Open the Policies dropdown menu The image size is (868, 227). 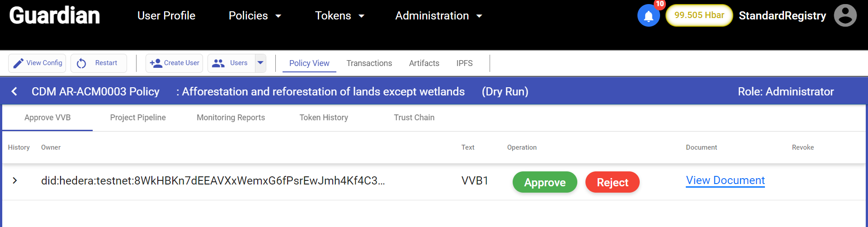(255, 16)
